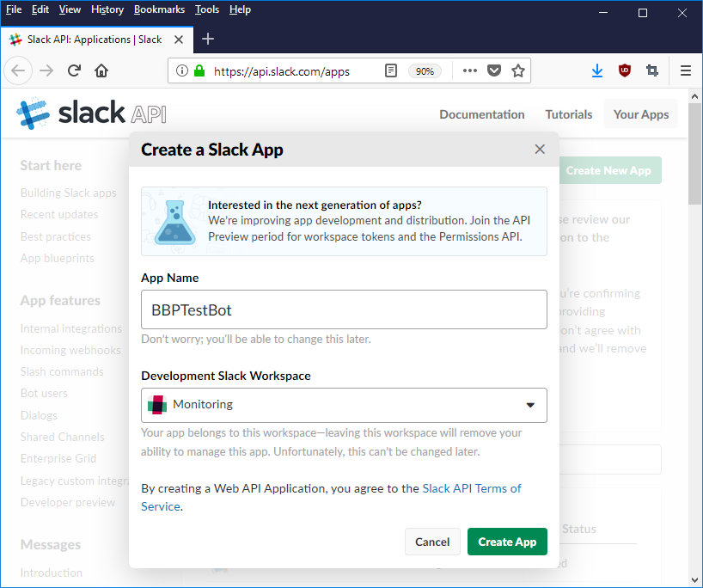Click the browser Forward arrow button

(46, 70)
